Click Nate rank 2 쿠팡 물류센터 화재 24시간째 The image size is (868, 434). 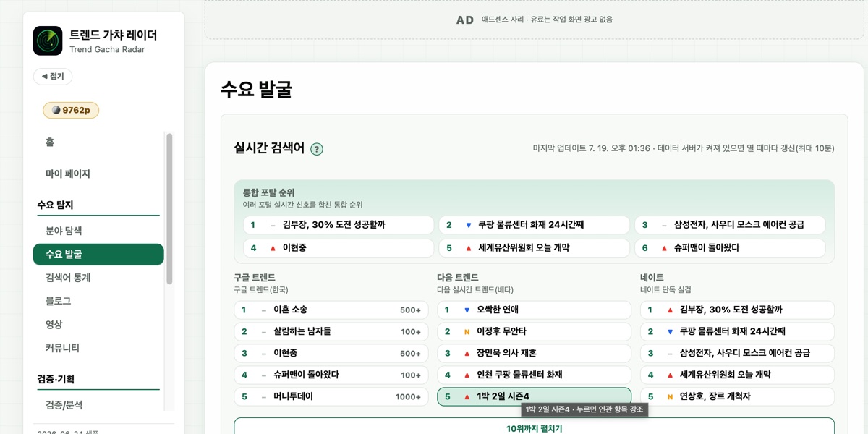(x=737, y=331)
